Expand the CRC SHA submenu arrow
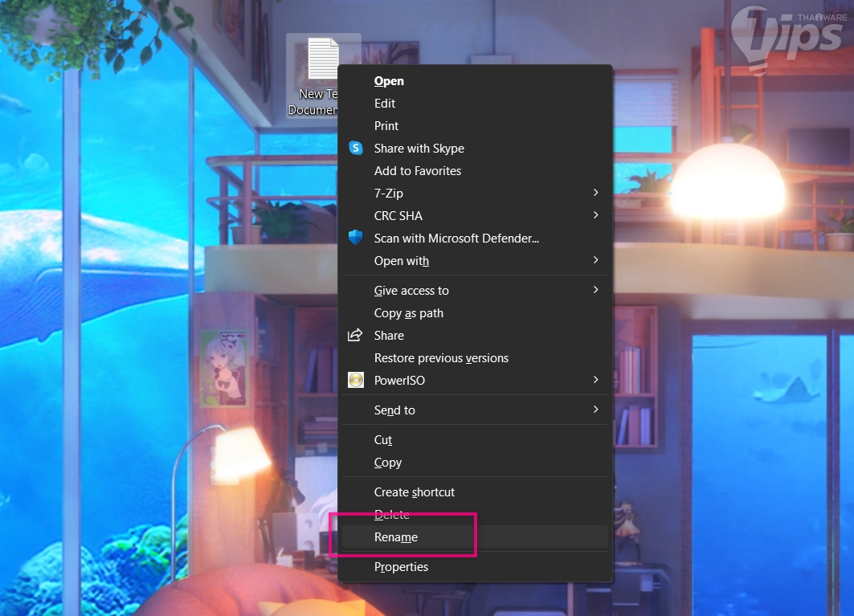 [596, 215]
